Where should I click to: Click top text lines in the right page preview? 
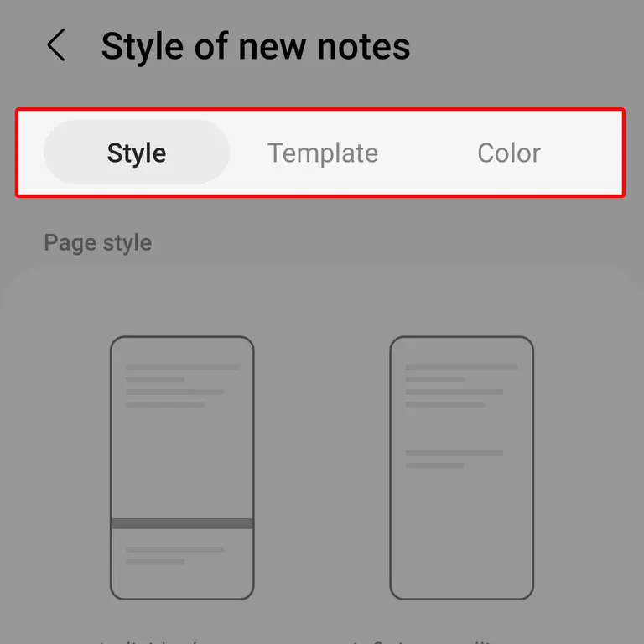tap(462, 386)
